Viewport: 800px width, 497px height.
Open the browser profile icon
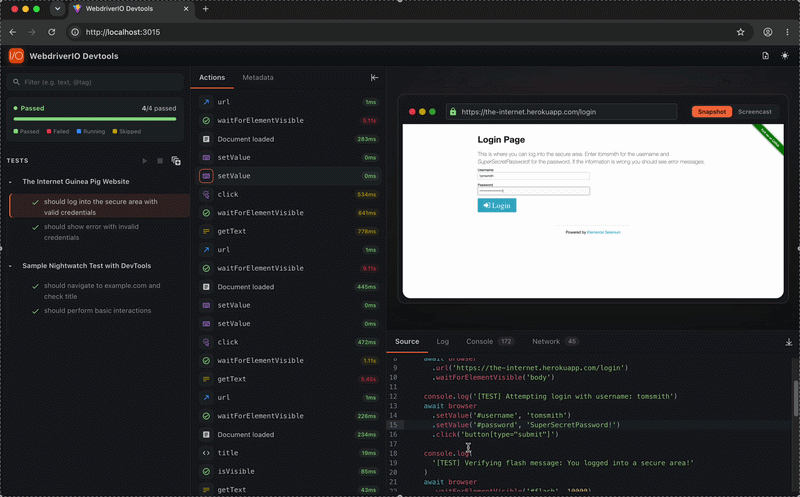(x=767, y=32)
